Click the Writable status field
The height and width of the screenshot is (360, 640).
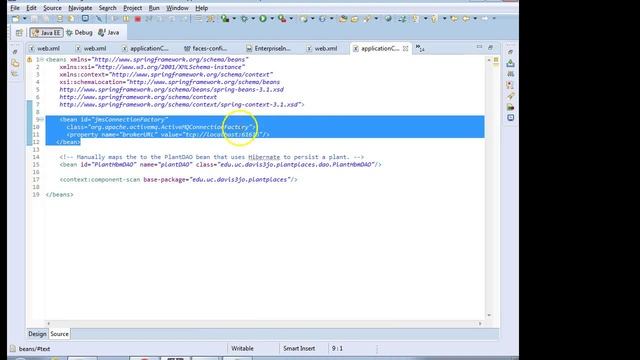click(242, 349)
